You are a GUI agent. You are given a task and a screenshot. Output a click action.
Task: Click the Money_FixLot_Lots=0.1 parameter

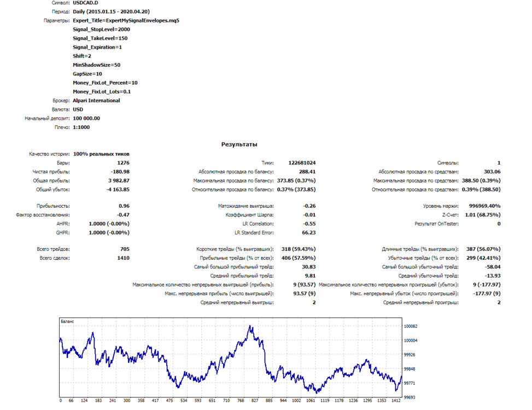102,91
